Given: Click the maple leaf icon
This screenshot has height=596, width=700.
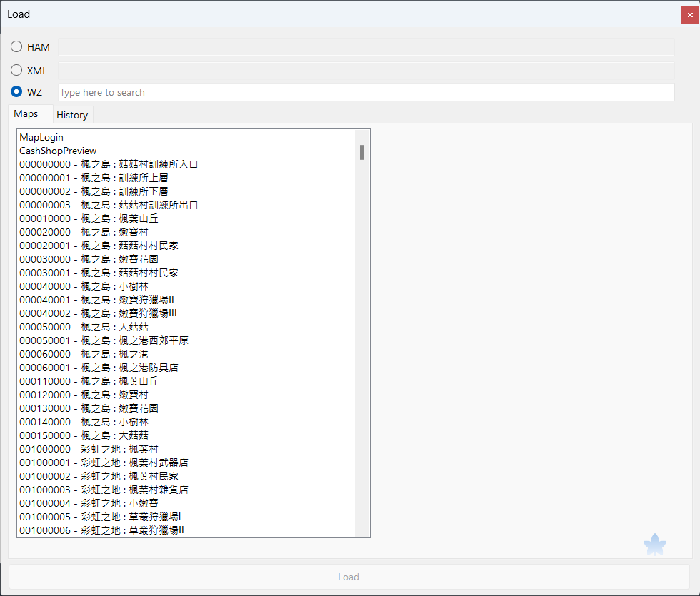Looking at the screenshot, I should point(654,544).
